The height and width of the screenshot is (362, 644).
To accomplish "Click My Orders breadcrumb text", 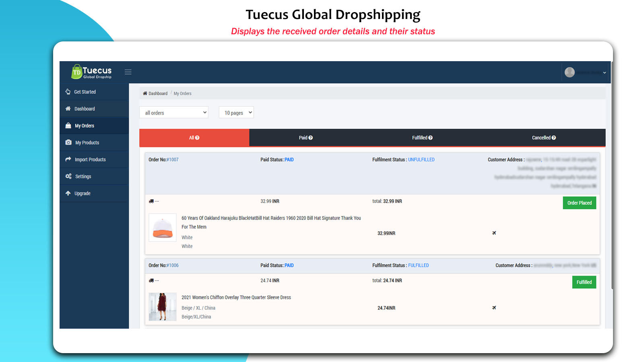I will point(182,93).
